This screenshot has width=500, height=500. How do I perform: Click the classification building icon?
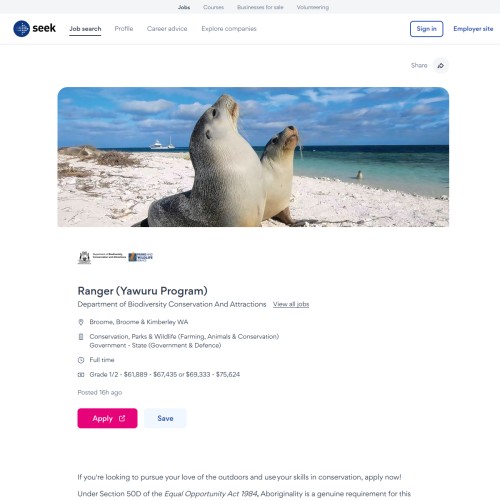tap(81, 337)
